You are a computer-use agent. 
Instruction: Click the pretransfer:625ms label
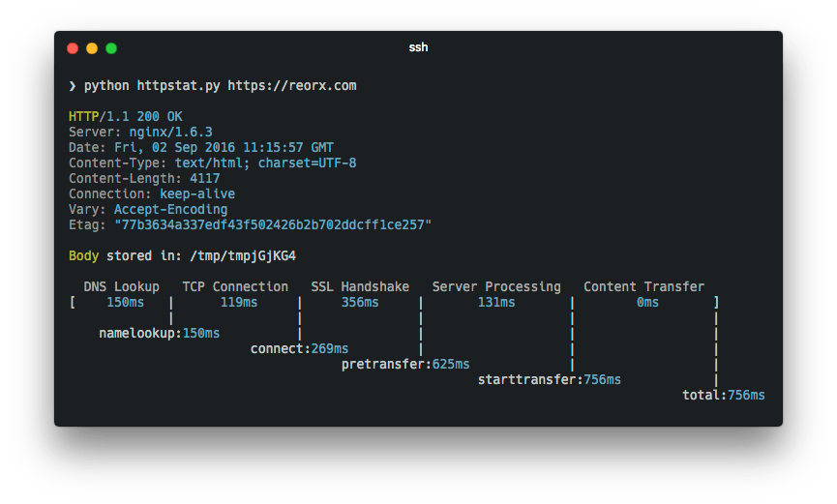[x=405, y=364]
